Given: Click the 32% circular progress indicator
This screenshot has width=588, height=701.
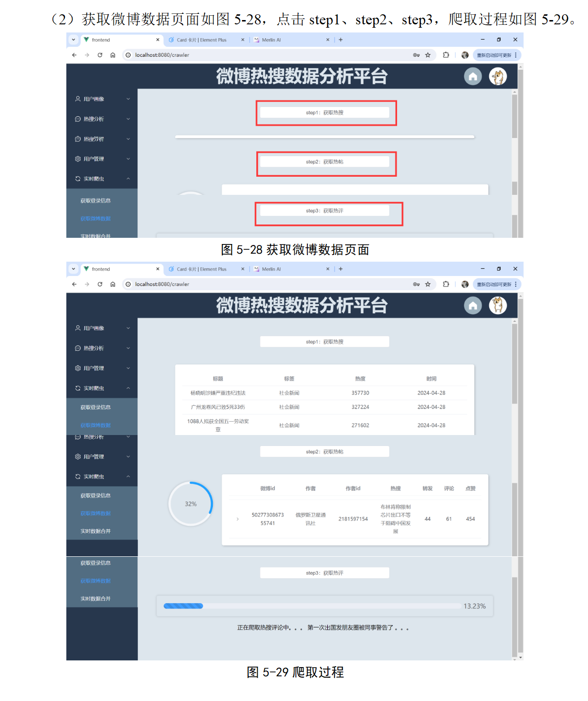Looking at the screenshot, I should click(191, 504).
